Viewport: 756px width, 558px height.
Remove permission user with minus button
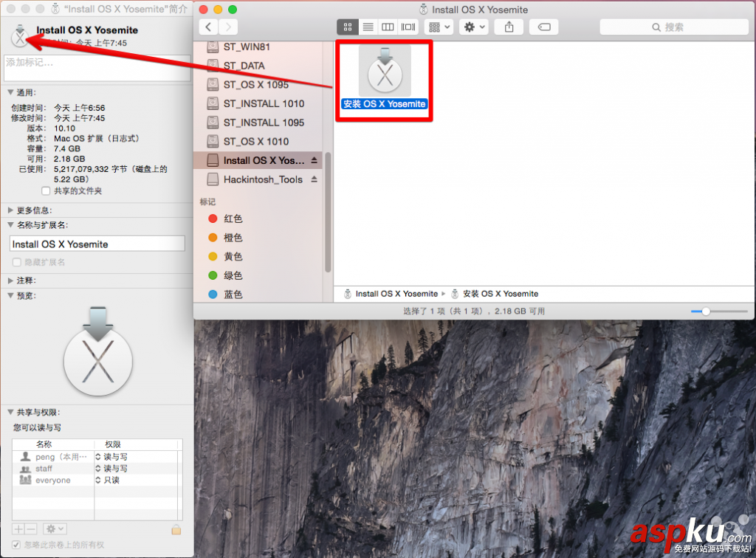pyautogui.click(x=31, y=529)
